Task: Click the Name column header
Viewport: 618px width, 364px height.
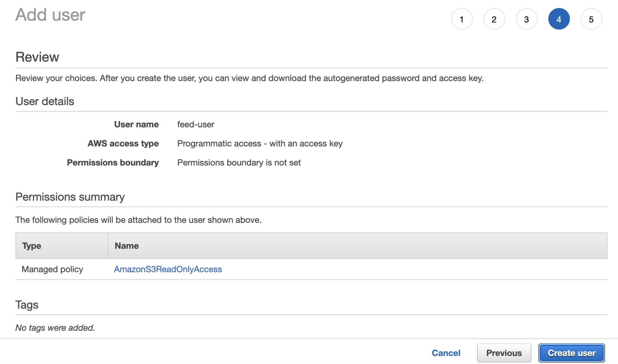Action: [x=358, y=246]
